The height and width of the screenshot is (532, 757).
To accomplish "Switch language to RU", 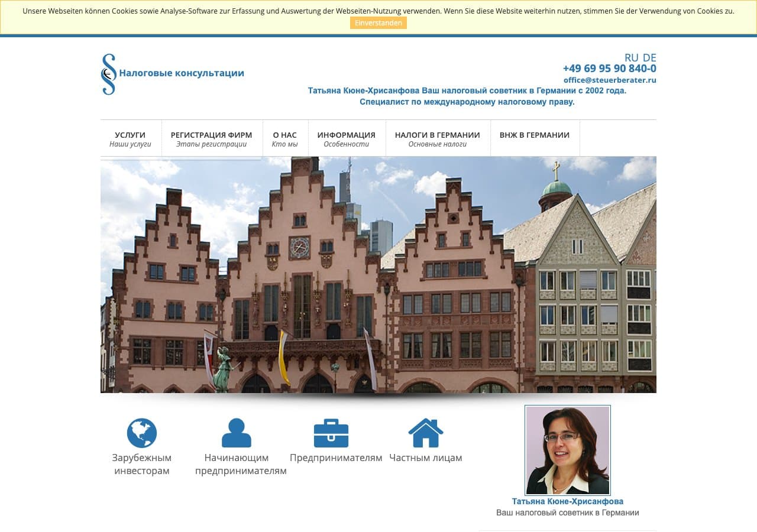I will click(x=631, y=58).
